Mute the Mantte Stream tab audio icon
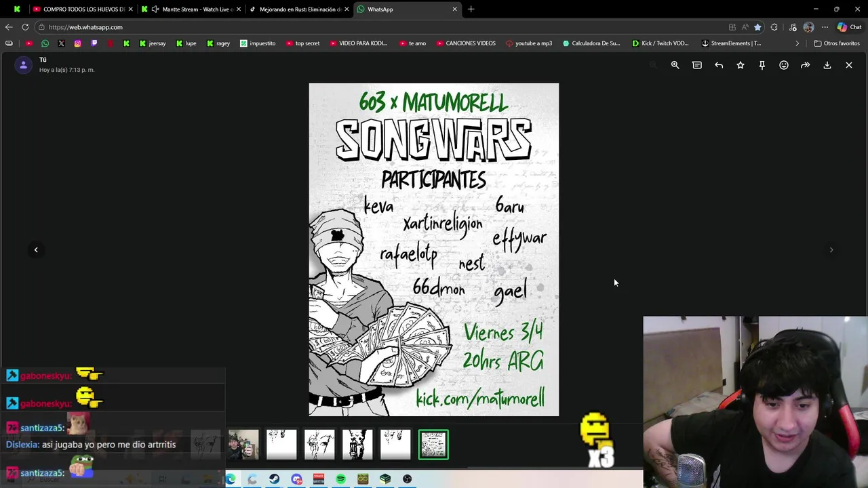868x488 pixels. point(155,9)
